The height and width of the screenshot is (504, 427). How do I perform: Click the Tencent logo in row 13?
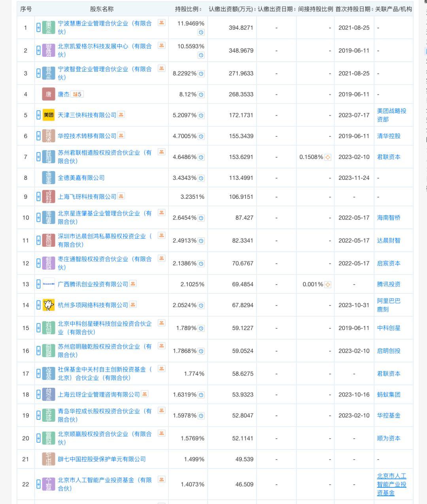point(49,284)
